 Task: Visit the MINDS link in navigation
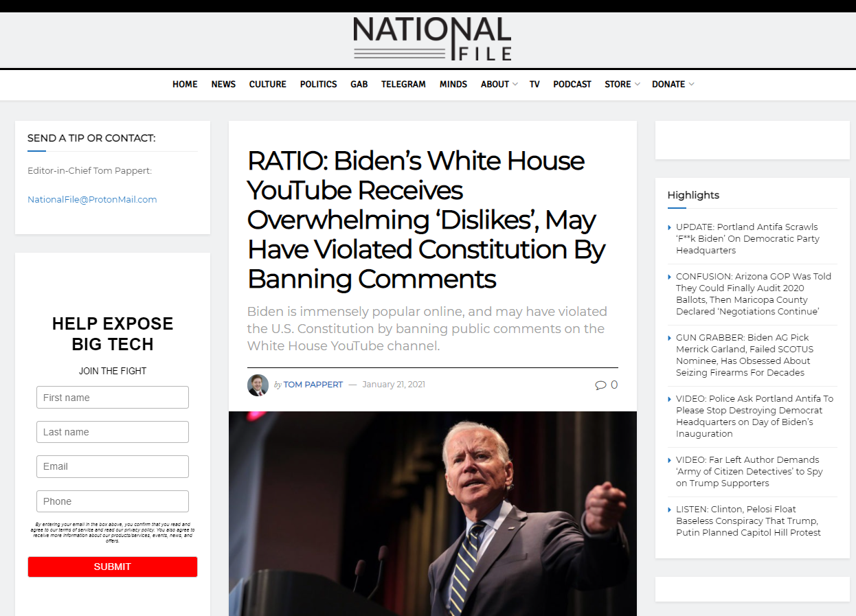(x=453, y=84)
